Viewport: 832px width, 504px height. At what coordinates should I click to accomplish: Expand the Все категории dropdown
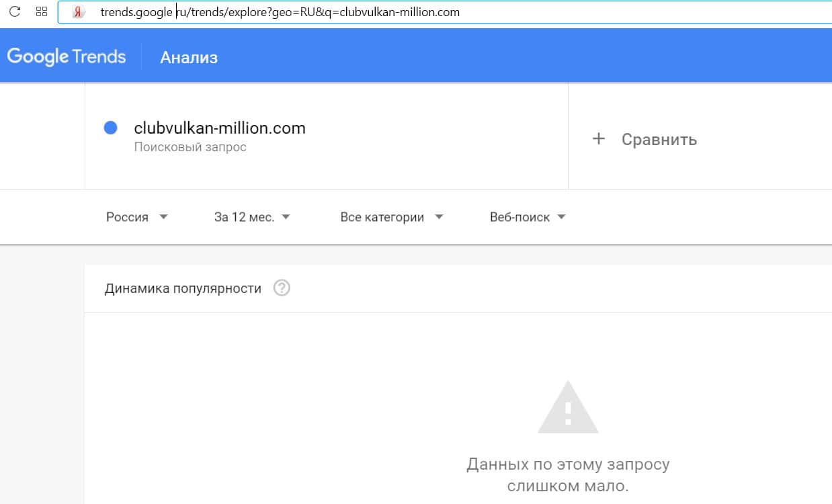point(391,217)
